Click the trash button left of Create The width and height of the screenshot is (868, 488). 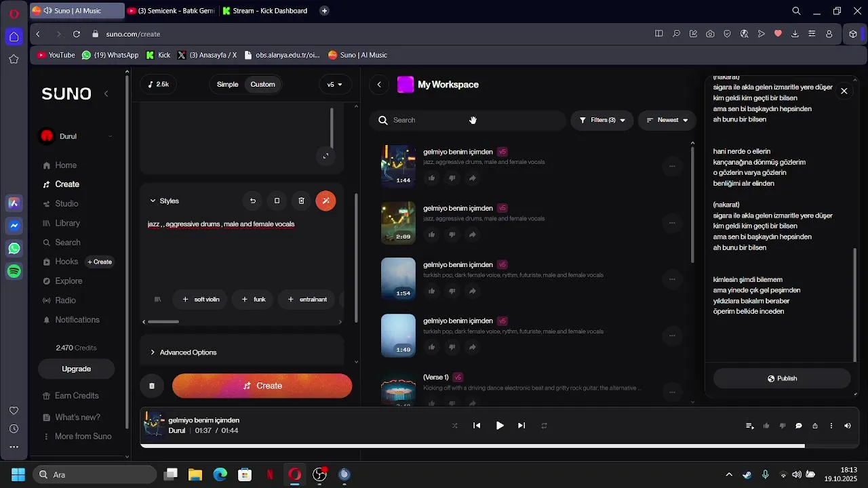(152, 386)
